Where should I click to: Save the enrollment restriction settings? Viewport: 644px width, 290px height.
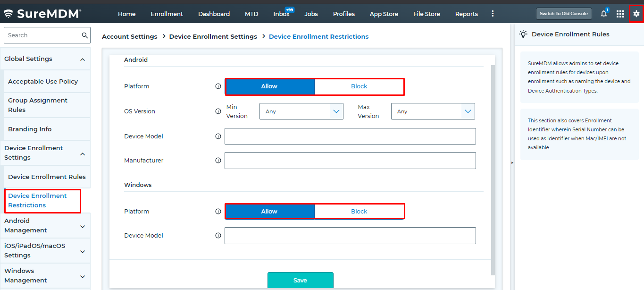pos(300,280)
